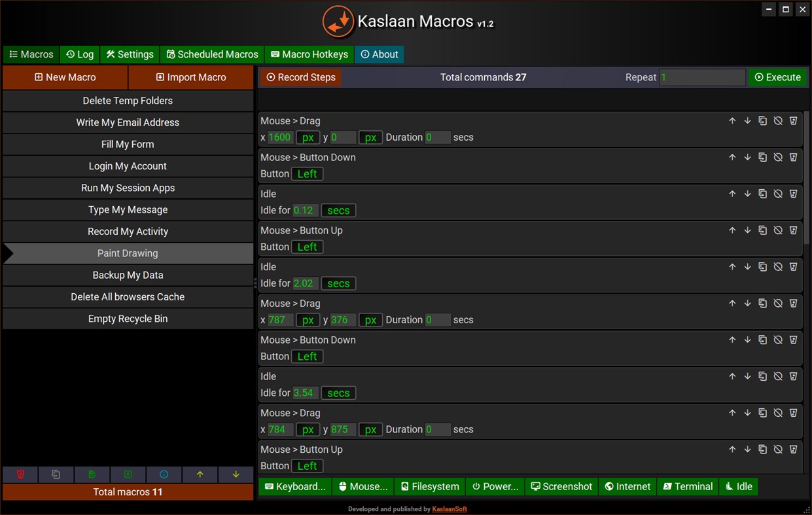The image size is (812, 515).
Task: Duplicate the first Mouse Drag step
Action: click(x=762, y=120)
